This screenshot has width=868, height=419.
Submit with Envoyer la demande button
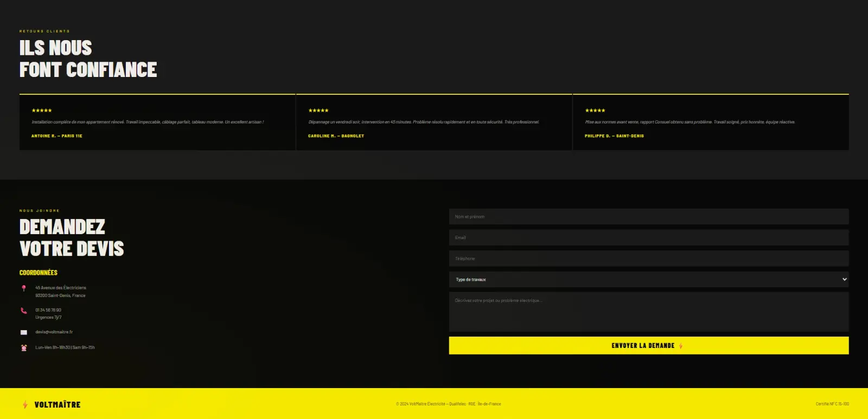(649, 345)
